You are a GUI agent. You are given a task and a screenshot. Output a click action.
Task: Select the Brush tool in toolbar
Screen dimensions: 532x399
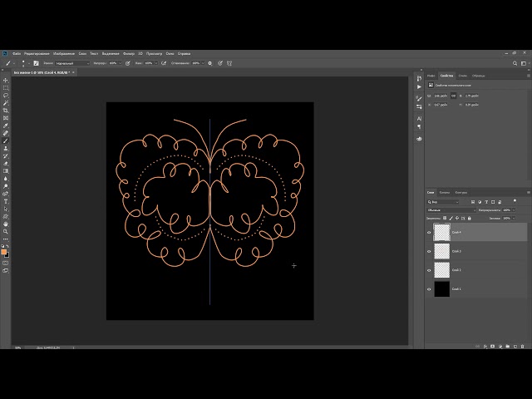click(6, 140)
